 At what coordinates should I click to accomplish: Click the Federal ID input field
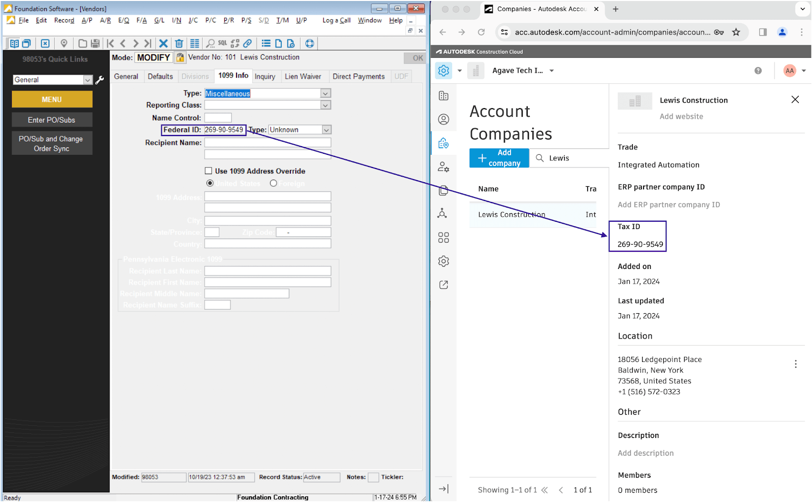[x=224, y=130]
